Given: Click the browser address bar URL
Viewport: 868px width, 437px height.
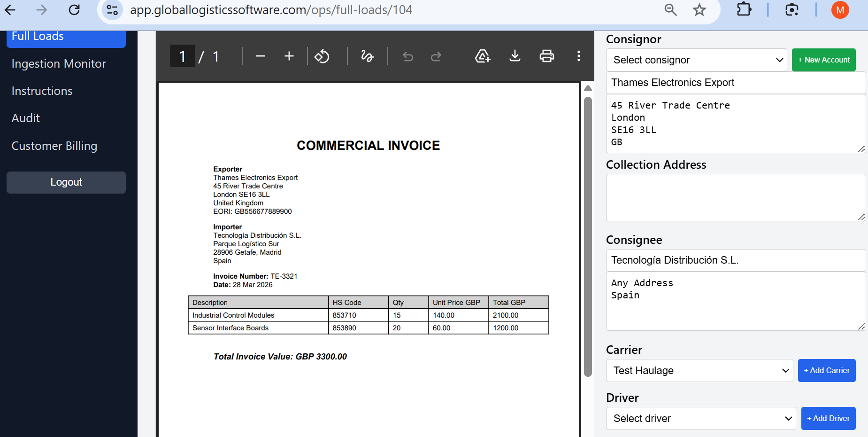Looking at the screenshot, I should 271,10.
